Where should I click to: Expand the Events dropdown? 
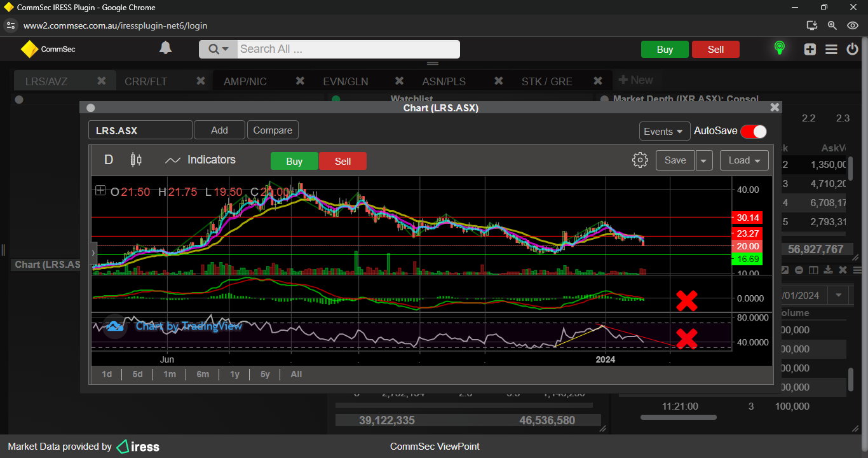tap(664, 131)
